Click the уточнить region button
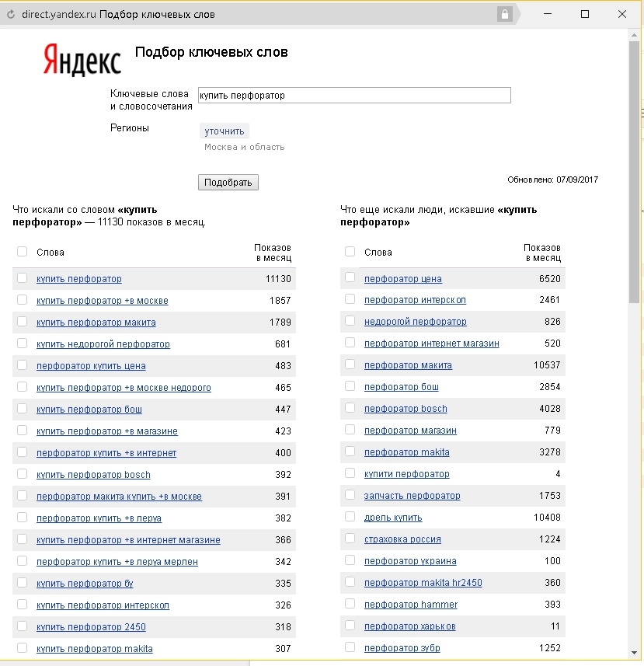The image size is (644, 666). 225,131
